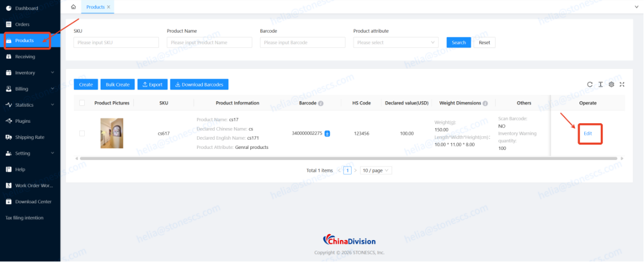The height and width of the screenshot is (262, 644).
Task: Click the Search button
Action: [459, 42]
